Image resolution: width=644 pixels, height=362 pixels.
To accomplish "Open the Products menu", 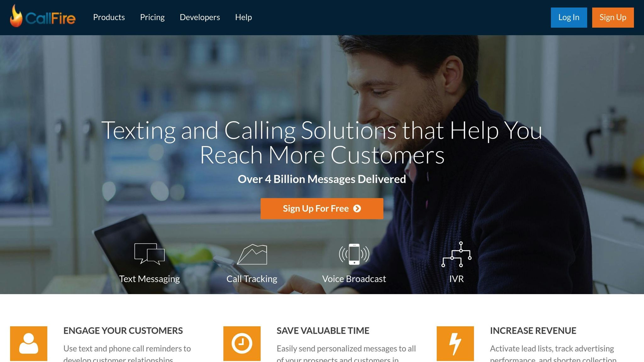I will click(x=109, y=17).
